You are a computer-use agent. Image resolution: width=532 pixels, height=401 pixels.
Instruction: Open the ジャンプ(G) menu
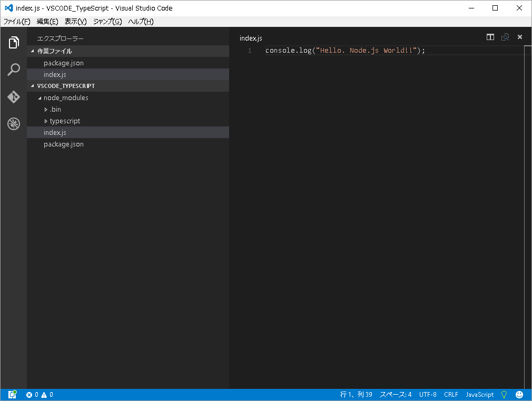[x=107, y=22]
